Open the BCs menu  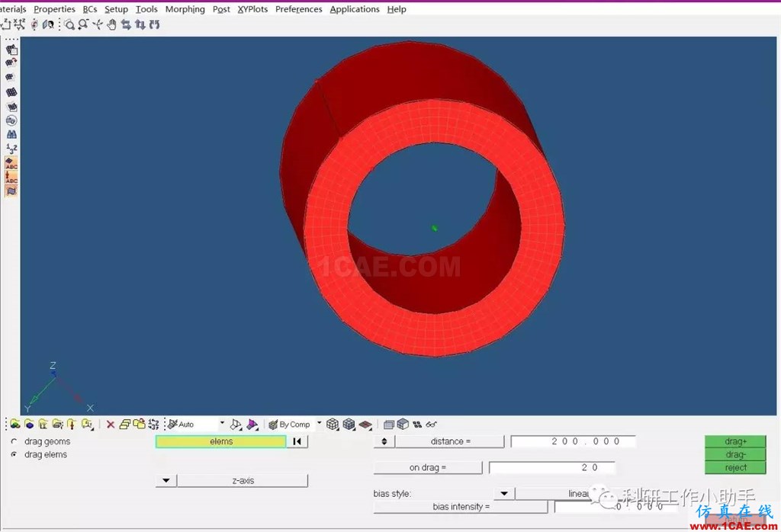(x=90, y=9)
